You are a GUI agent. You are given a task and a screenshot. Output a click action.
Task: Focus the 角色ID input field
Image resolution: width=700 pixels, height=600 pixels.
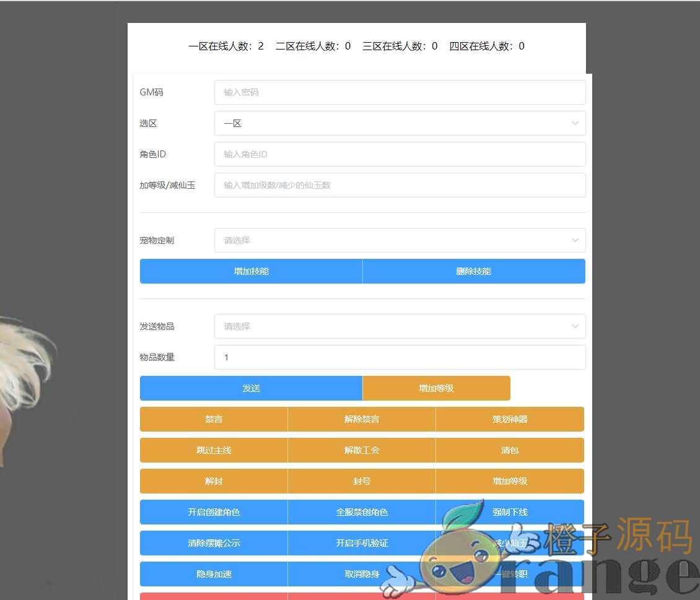click(400, 154)
